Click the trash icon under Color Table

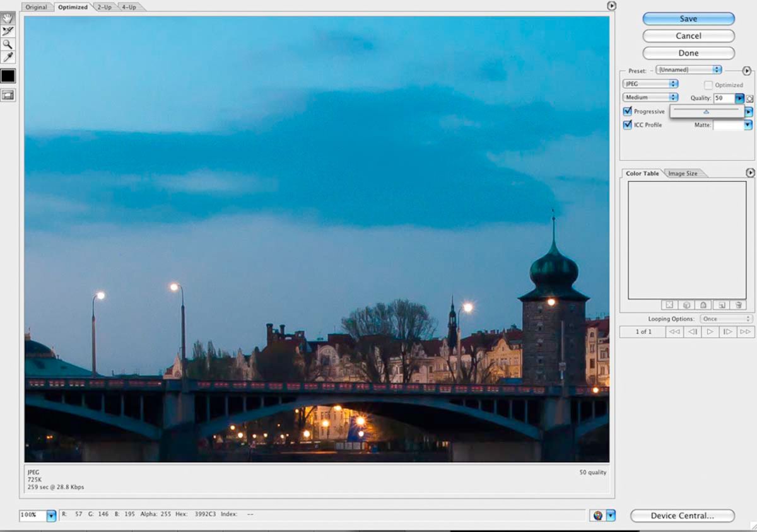[x=739, y=305]
